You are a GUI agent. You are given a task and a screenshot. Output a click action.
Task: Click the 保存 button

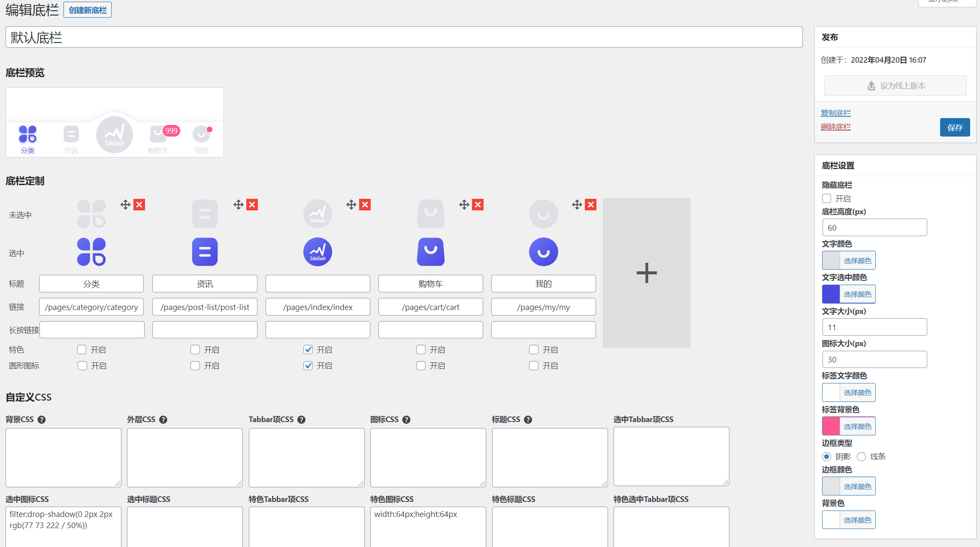coord(955,128)
